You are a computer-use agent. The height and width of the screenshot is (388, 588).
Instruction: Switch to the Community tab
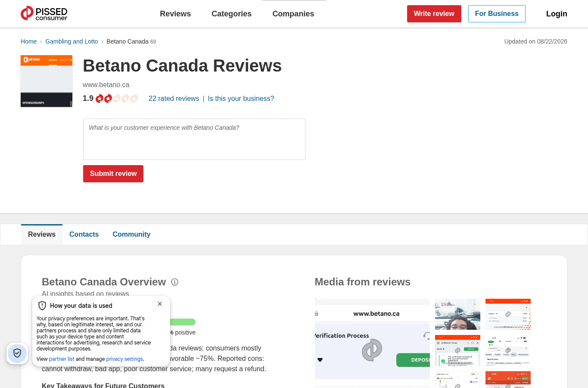coord(131,235)
